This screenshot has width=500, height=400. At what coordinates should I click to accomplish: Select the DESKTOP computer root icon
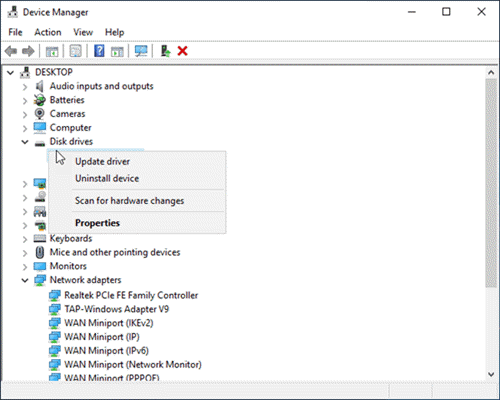click(x=25, y=72)
